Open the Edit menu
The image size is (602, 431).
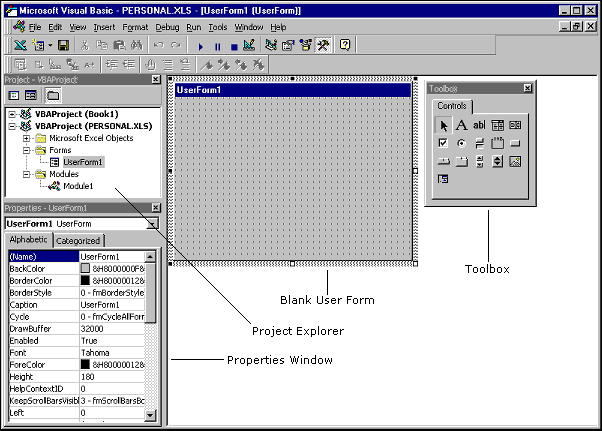(55, 27)
